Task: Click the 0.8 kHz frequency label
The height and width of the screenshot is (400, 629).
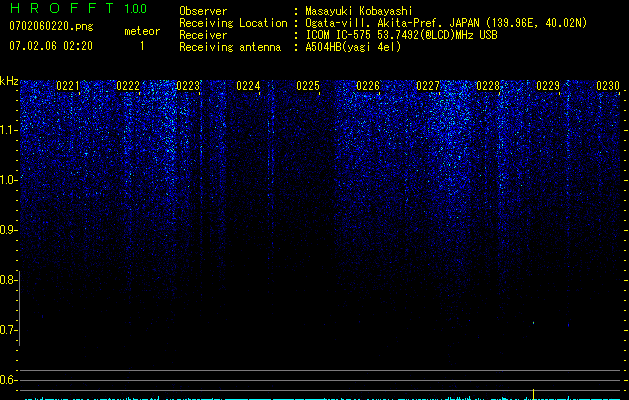Action: (x=8, y=280)
